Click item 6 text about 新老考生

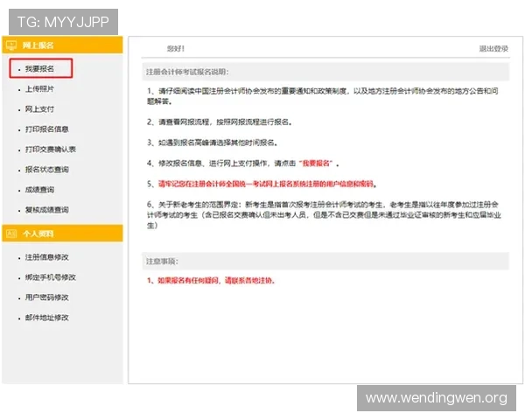(x=324, y=214)
